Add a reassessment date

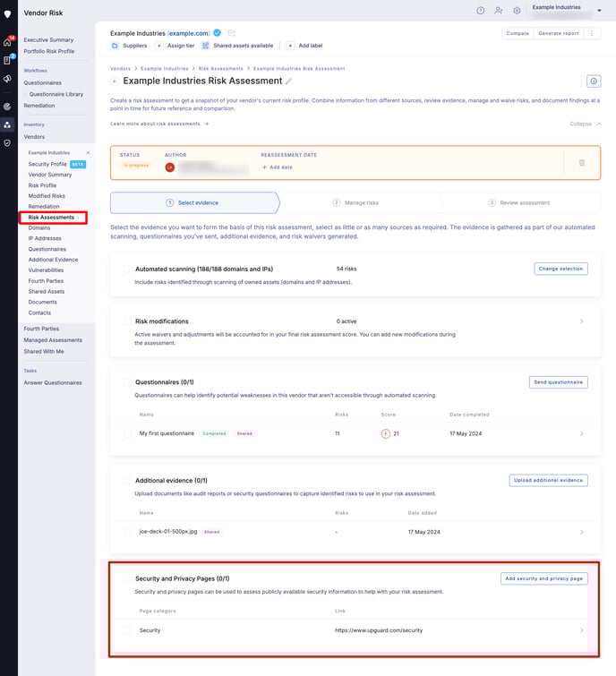278,167
